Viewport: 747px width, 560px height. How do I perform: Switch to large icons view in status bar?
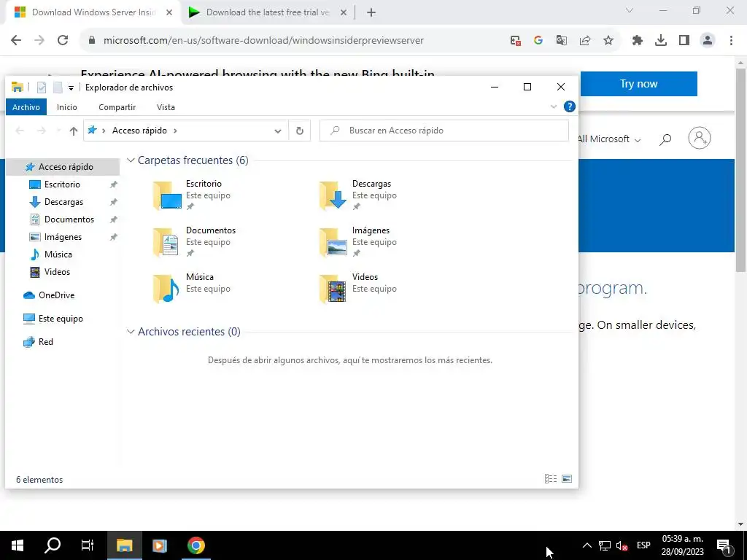pyautogui.click(x=566, y=478)
